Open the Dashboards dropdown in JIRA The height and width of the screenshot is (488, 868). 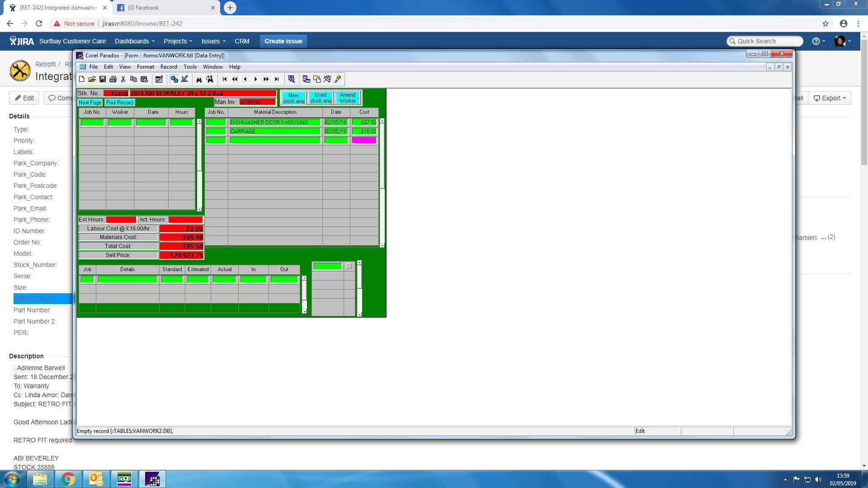[134, 41]
